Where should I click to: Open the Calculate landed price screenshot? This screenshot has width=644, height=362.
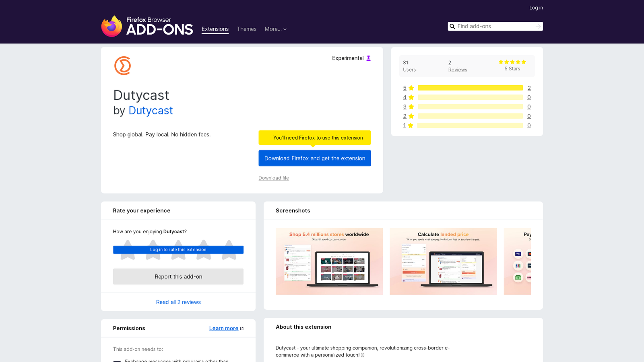pos(443,261)
